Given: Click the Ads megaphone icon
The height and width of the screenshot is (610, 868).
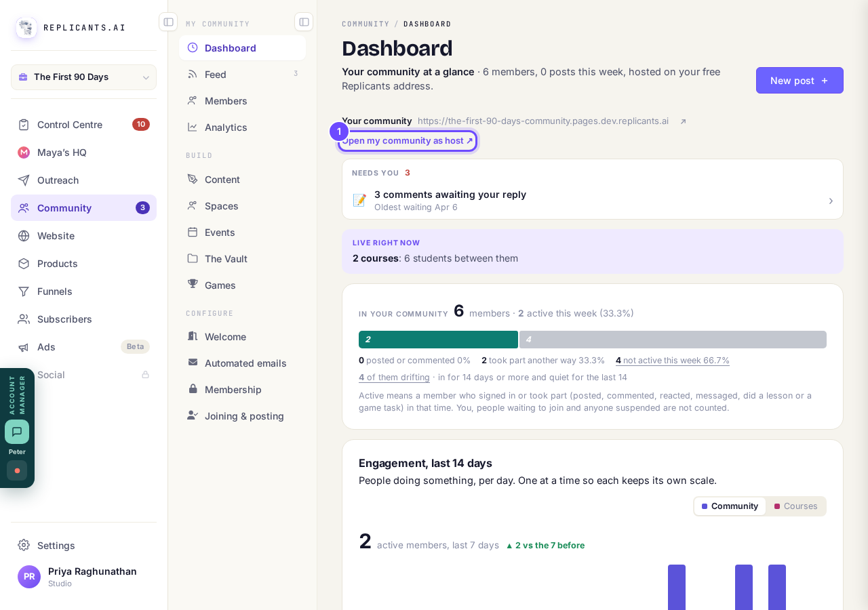Looking at the screenshot, I should [x=24, y=347].
